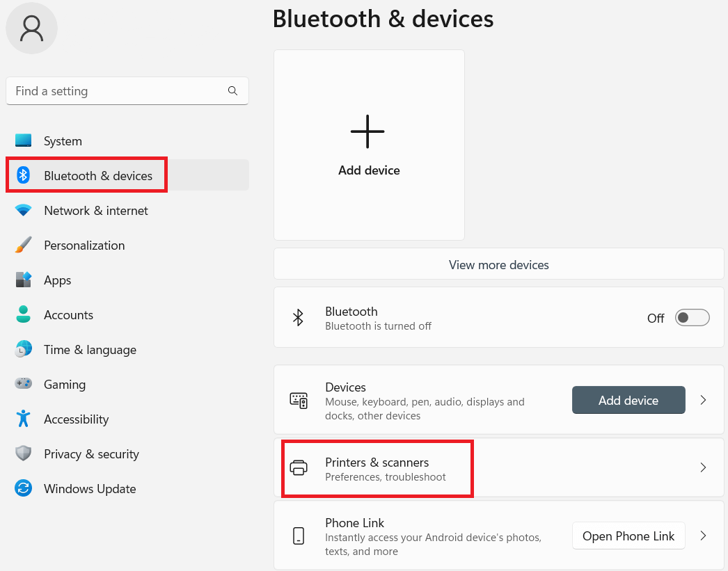This screenshot has width=728, height=571.
Task: Expand Phone Link row chevron arrow
Action: coord(703,536)
